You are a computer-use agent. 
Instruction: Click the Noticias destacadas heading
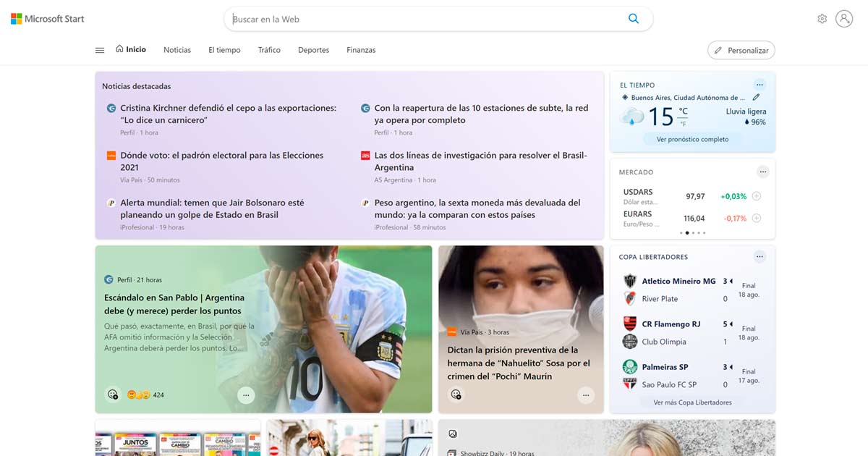[x=137, y=86]
